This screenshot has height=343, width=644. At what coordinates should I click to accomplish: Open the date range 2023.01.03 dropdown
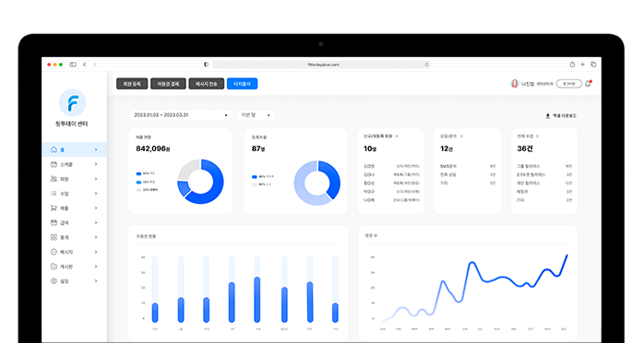click(180, 115)
